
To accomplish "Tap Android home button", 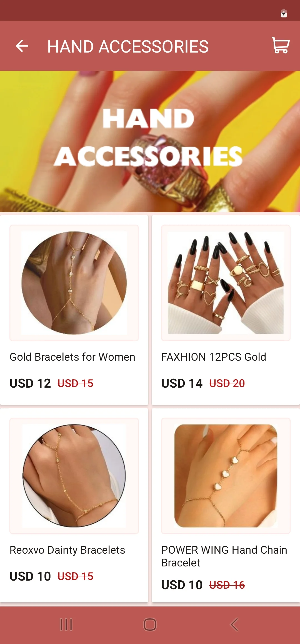I will (150, 625).
